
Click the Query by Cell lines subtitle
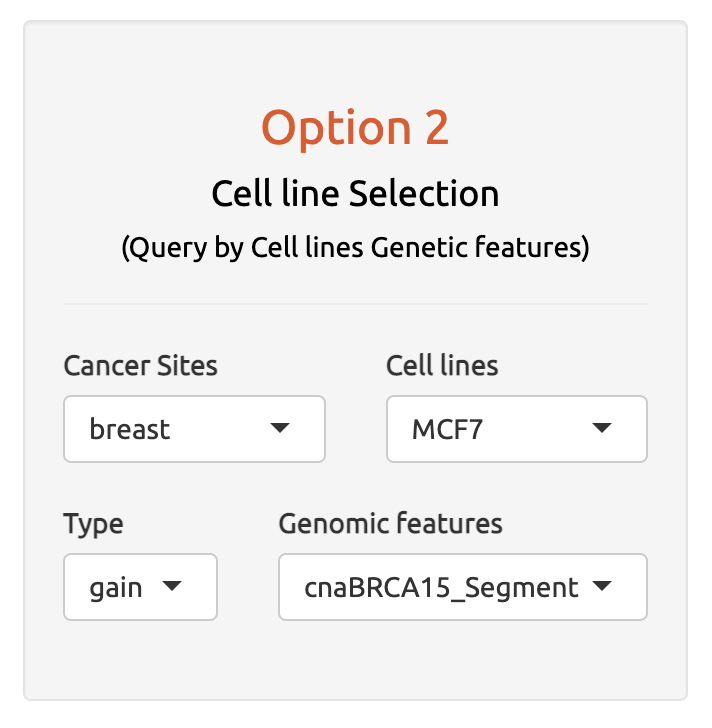tap(356, 247)
